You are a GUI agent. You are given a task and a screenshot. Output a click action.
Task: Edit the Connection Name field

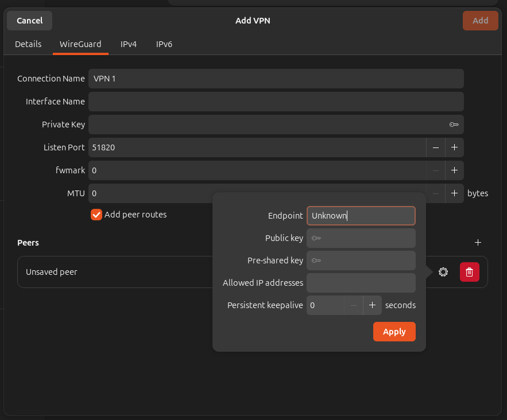(x=276, y=79)
